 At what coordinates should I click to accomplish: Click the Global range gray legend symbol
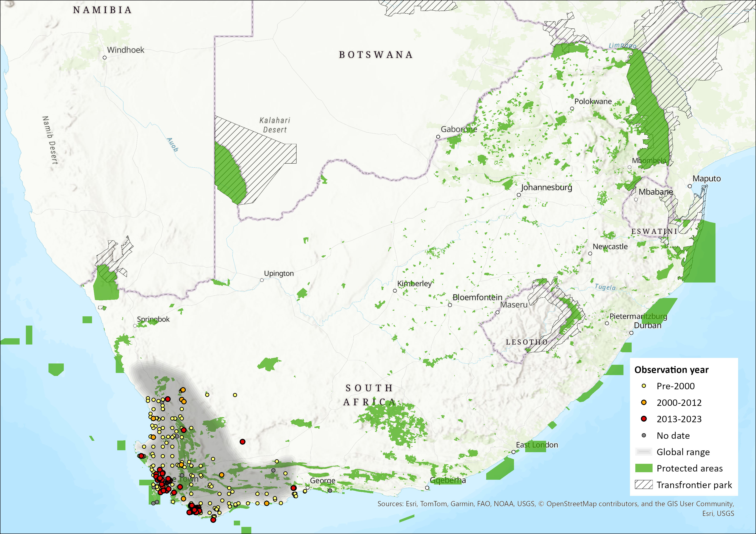[643, 452]
